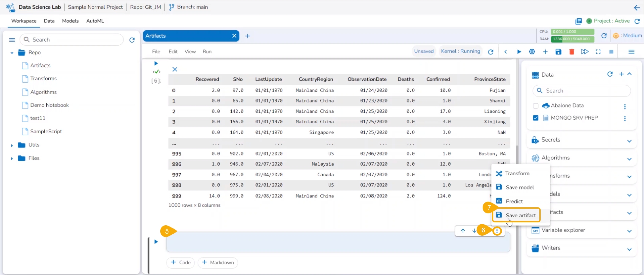Image resolution: width=644 pixels, height=275 pixels.
Task: Click the red delete cell icon
Action: 572,52
